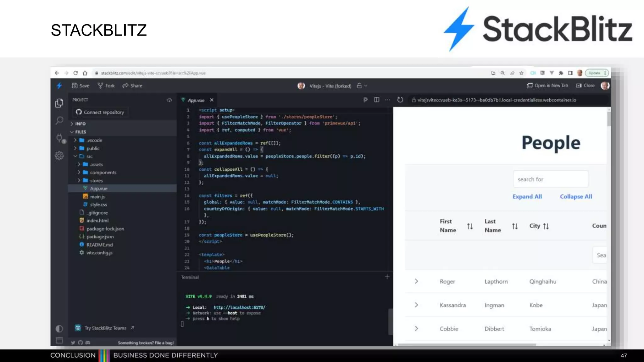644x362 pixels.
Task: Click Fork in the top toolbar
Action: (x=106, y=85)
